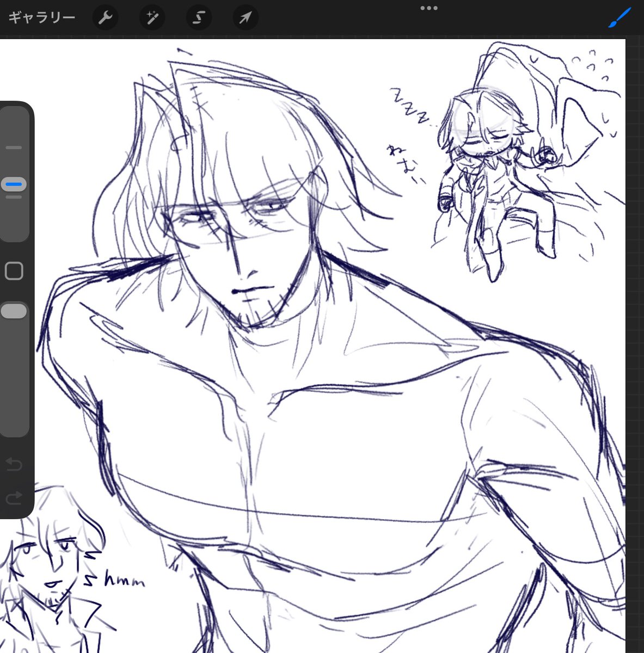Tap the three-dot menu at top center
The width and height of the screenshot is (644, 653).
click(x=429, y=8)
